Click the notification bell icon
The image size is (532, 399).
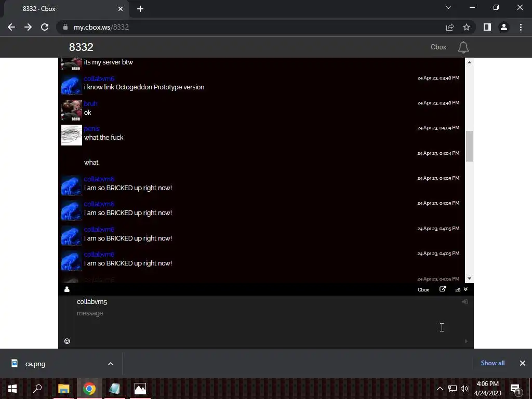[463, 47]
